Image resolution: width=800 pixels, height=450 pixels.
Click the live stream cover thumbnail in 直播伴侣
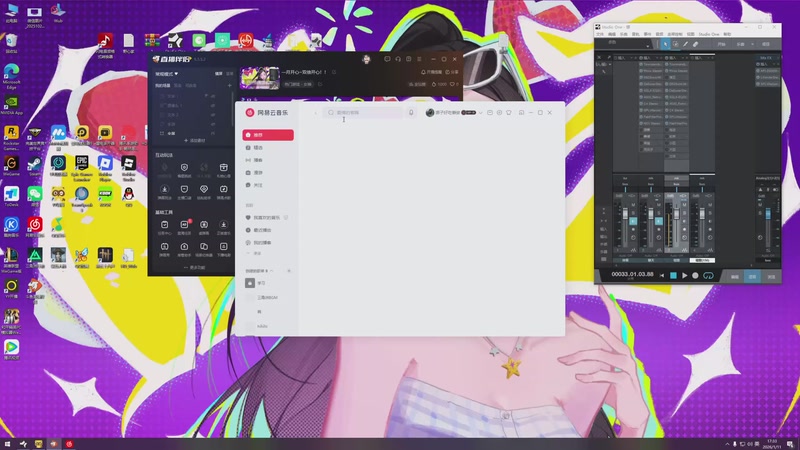click(x=260, y=78)
